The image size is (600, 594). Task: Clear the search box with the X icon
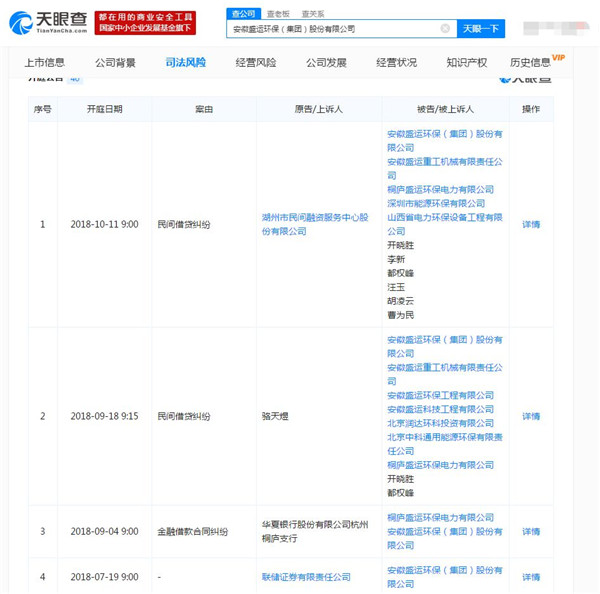click(x=445, y=29)
